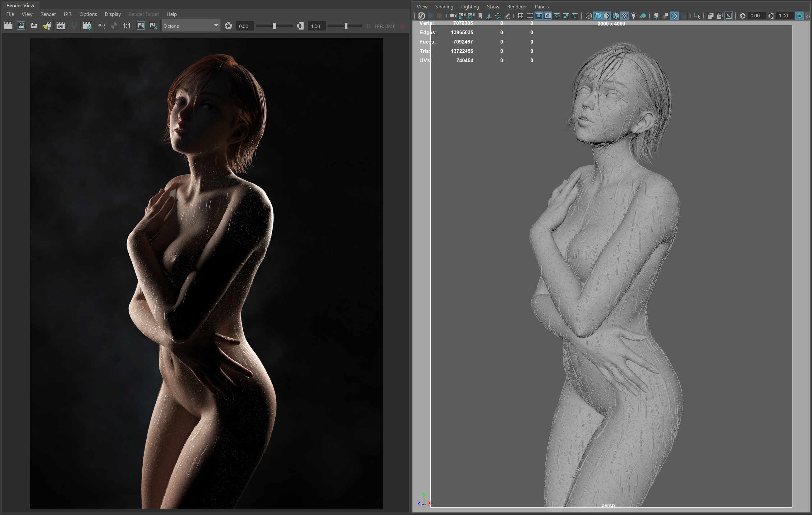This screenshot has height=515, width=812.
Task: Click Render View exposure slider handle
Action: [x=274, y=26]
